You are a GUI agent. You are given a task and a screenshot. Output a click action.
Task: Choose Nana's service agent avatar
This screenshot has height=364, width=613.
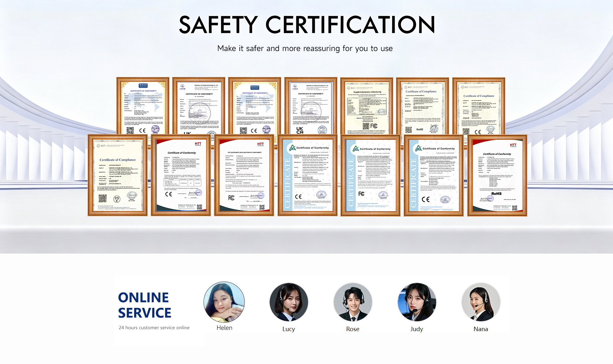pos(481,302)
